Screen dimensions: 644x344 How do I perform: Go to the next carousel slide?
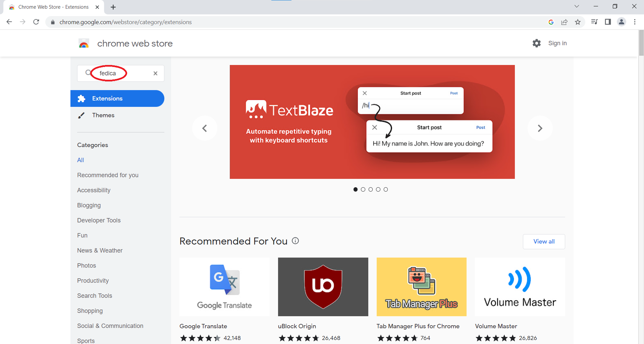[x=540, y=128]
